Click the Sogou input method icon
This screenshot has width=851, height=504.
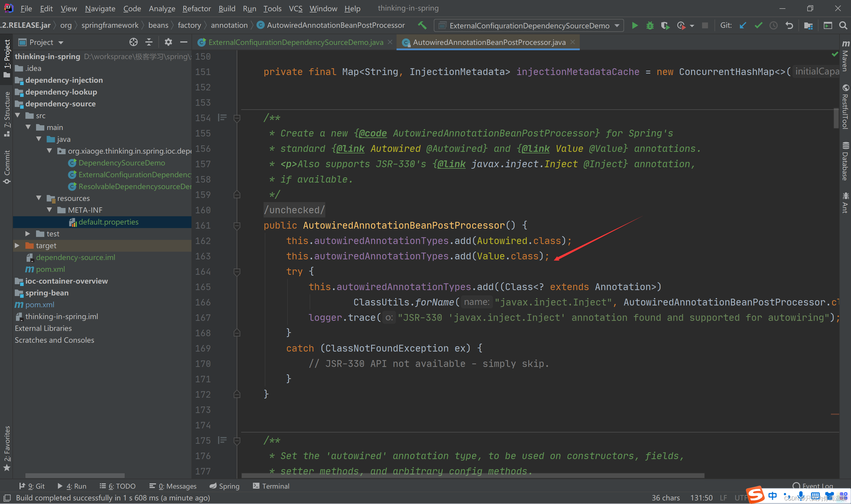pos(756,495)
